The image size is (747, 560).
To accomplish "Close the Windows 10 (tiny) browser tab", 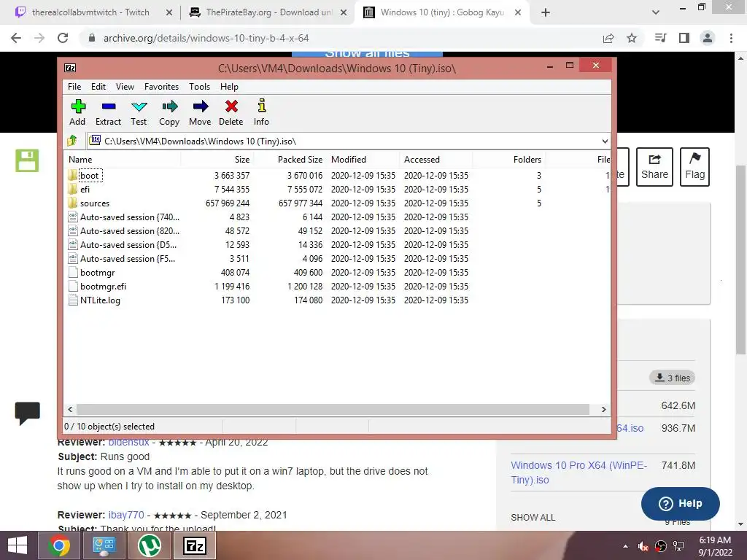I will point(518,12).
